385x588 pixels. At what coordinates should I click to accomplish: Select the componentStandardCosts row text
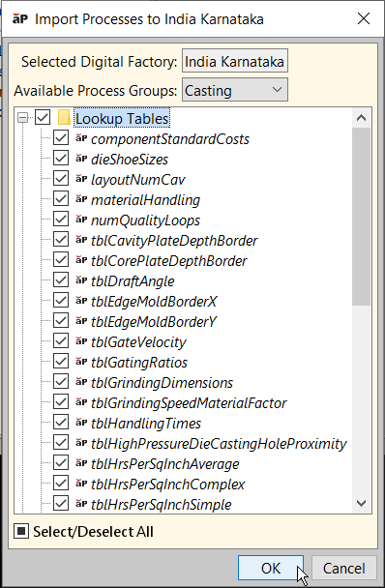pos(170,138)
